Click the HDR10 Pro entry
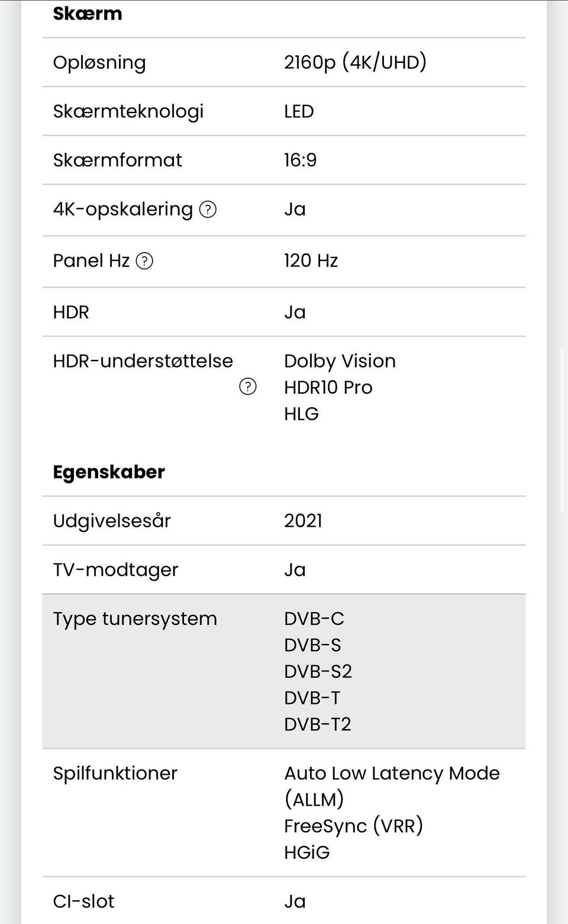The image size is (568, 924). pyautogui.click(x=328, y=387)
